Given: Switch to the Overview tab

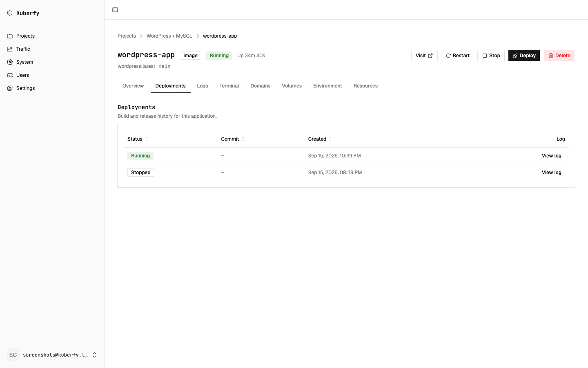Looking at the screenshot, I should pyautogui.click(x=133, y=86).
